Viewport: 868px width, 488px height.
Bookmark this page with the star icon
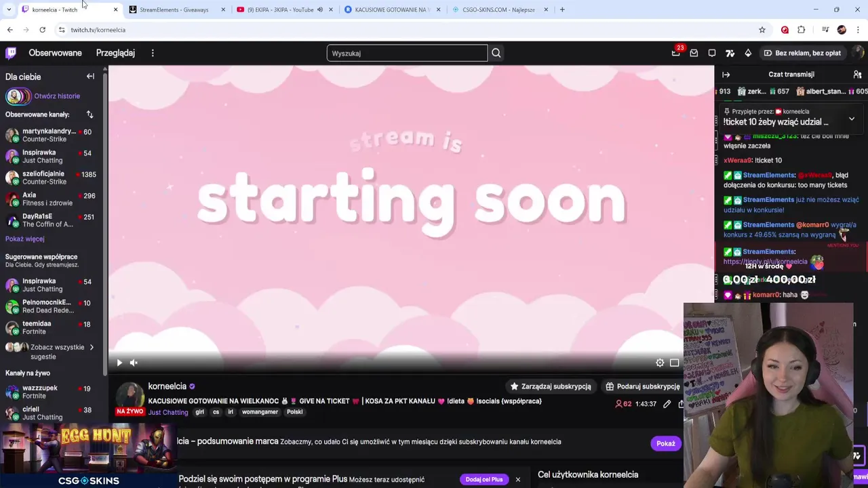tap(762, 30)
